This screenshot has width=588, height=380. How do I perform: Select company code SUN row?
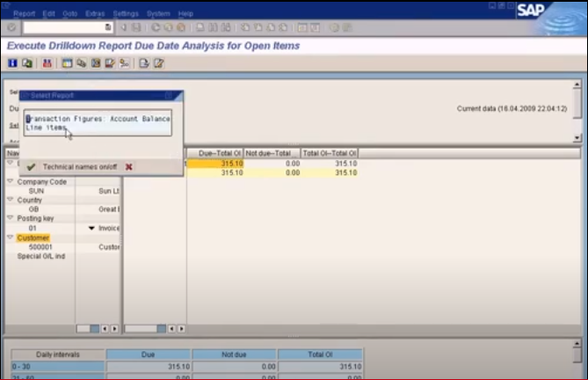point(36,191)
